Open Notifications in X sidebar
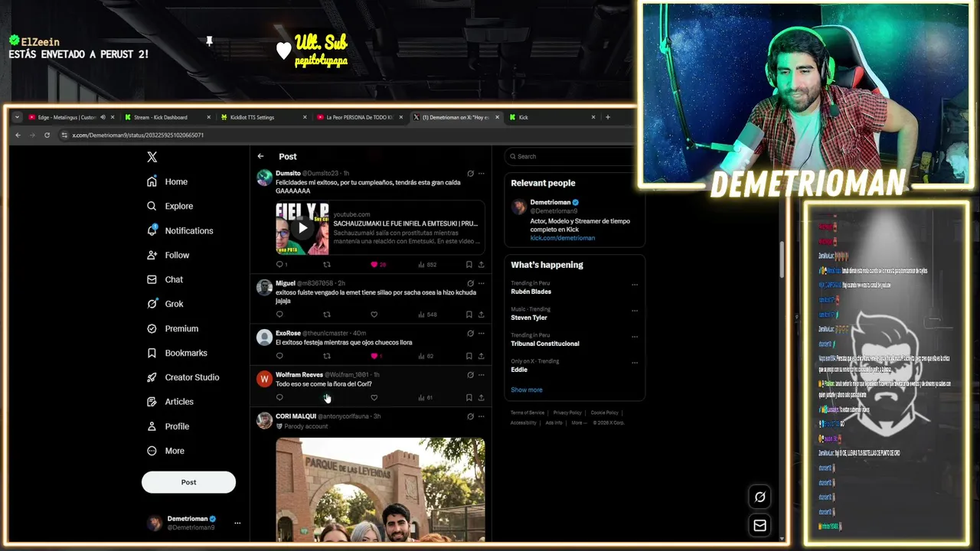The width and height of the screenshot is (980, 551). point(180,230)
